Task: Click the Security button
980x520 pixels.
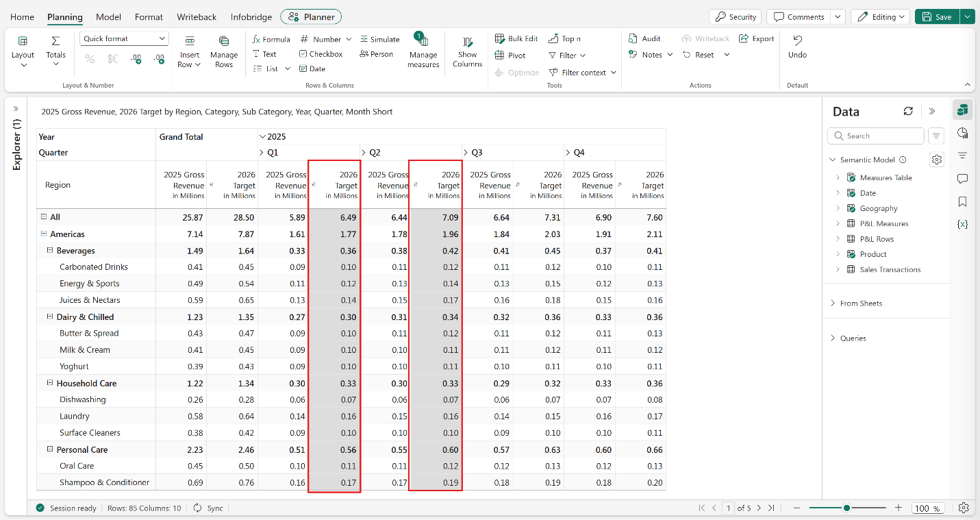Action: [736, 17]
